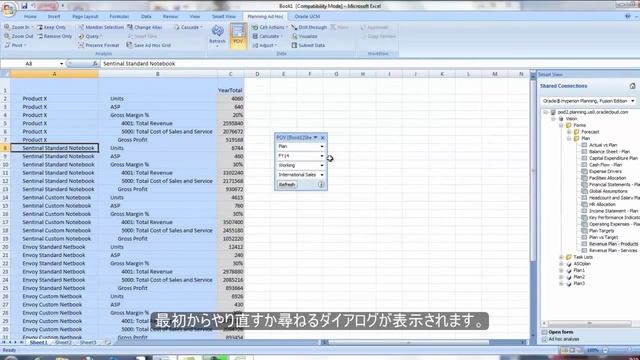Click the insert function fx icon
The height and width of the screenshot is (360, 640).
pos(95,64)
